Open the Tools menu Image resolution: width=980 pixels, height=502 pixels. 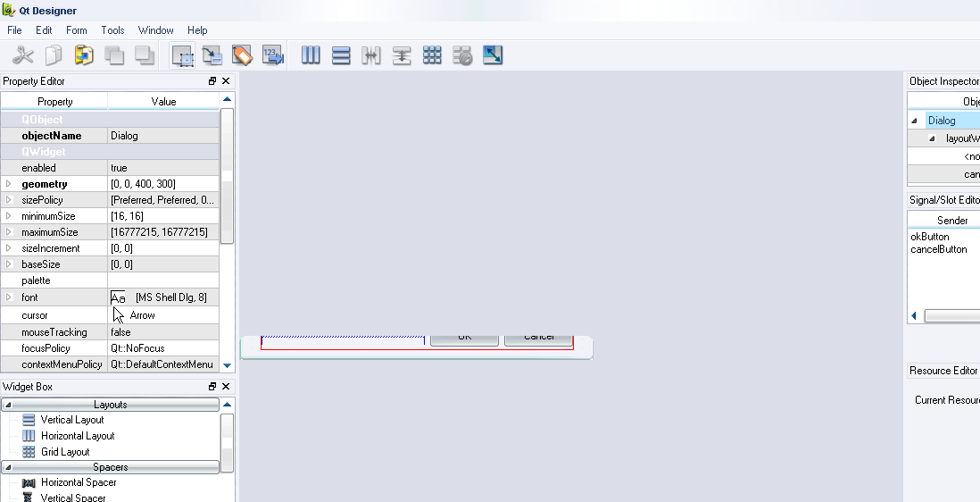tap(112, 30)
